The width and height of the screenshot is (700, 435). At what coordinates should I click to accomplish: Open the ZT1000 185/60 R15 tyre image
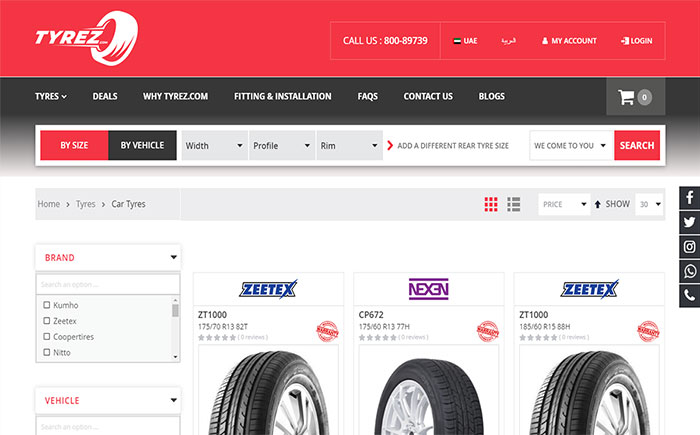pyautogui.click(x=589, y=390)
